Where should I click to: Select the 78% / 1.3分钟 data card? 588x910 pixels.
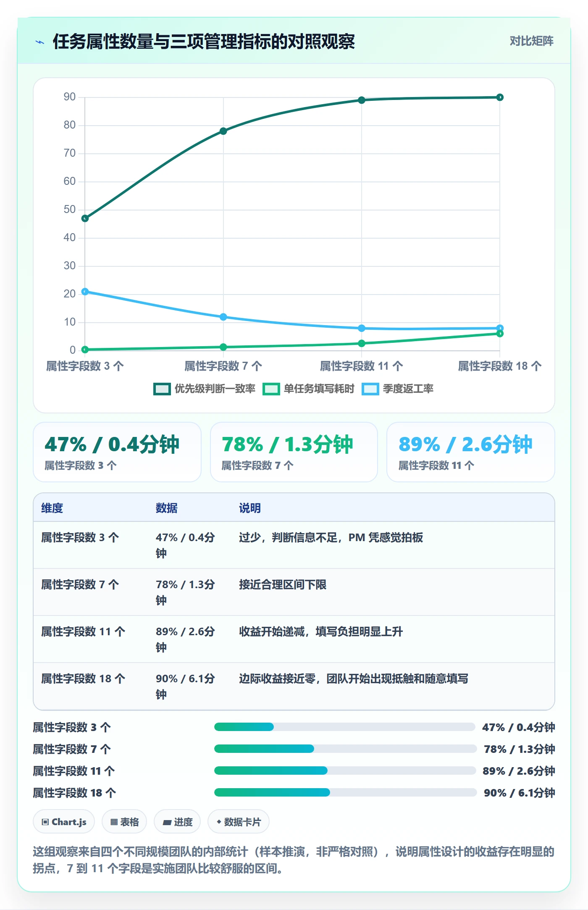coord(294,452)
